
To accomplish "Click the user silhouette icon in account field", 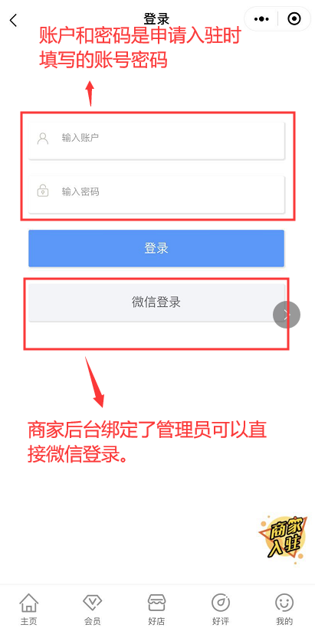I will click(43, 139).
